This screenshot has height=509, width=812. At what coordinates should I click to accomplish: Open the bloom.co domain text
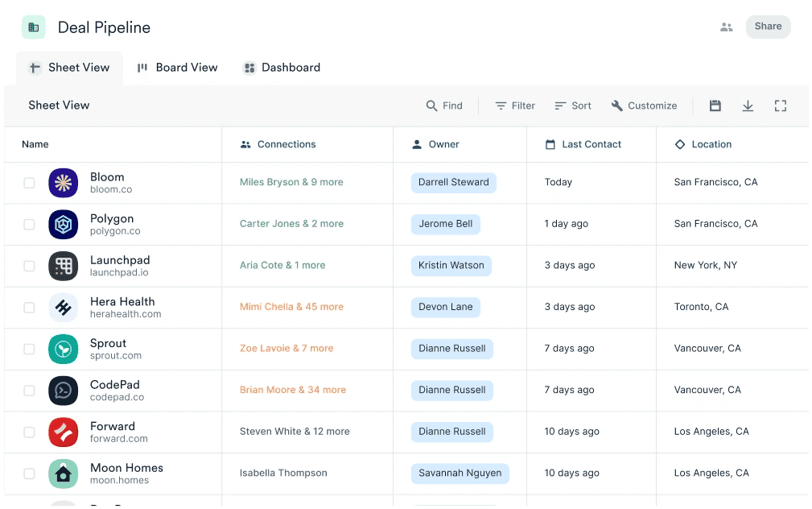[x=111, y=190]
